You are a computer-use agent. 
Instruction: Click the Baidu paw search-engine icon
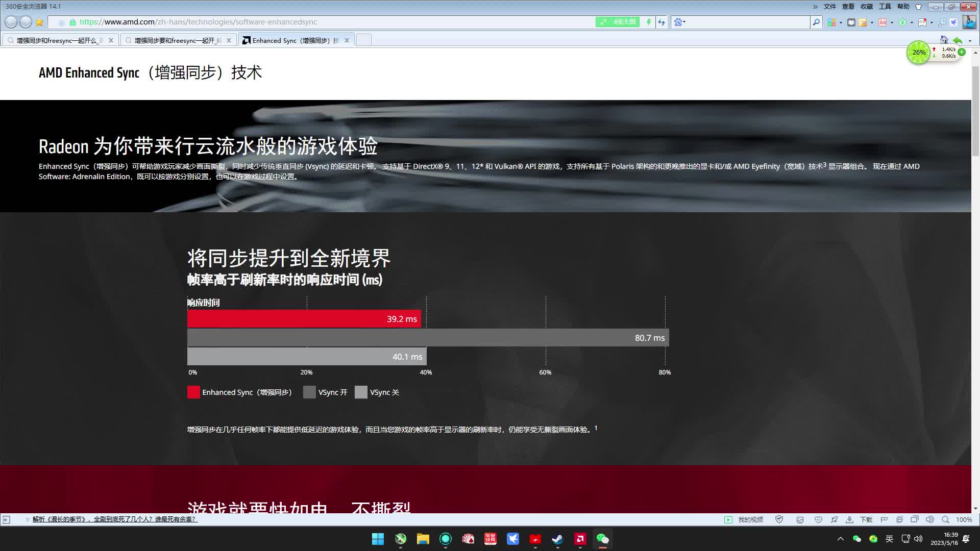(678, 22)
